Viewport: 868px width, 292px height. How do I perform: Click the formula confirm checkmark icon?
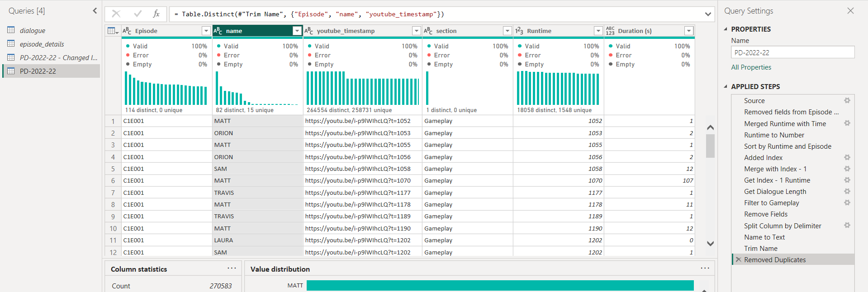(138, 14)
